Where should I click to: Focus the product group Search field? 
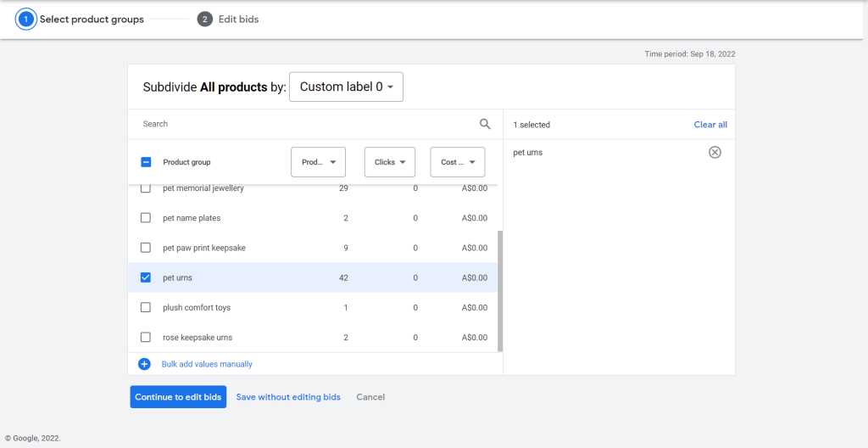(x=305, y=124)
